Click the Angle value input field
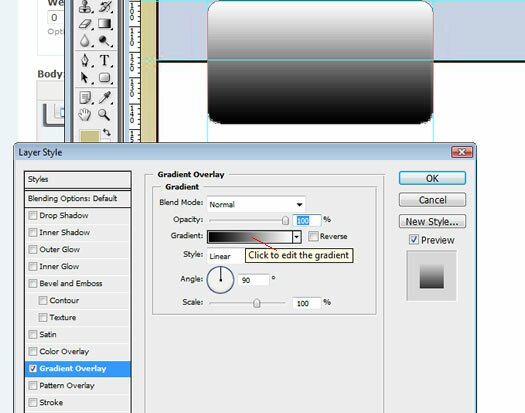 tap(253, 280)
